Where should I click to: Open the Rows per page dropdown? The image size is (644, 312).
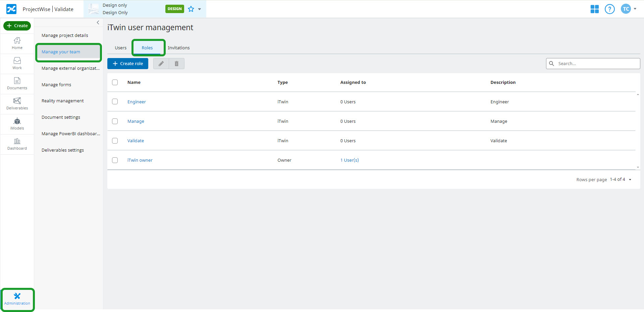[x=621, y=179]
